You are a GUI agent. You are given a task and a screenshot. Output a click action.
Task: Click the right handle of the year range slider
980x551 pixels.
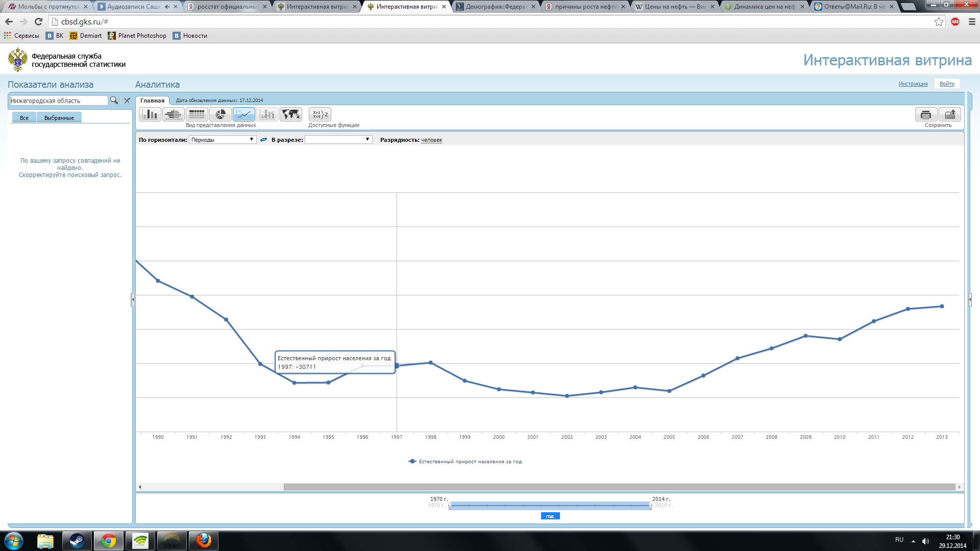coord(650,506)
